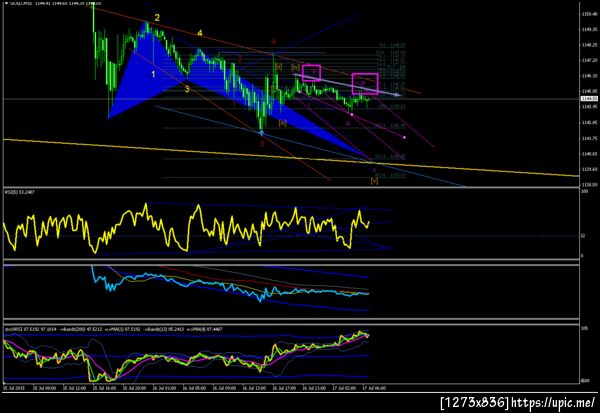The width and height of the screenshot is (600, 413).
Task: Click the 16 Jul 01:00 time axis label
Action: tap(164, 388)
